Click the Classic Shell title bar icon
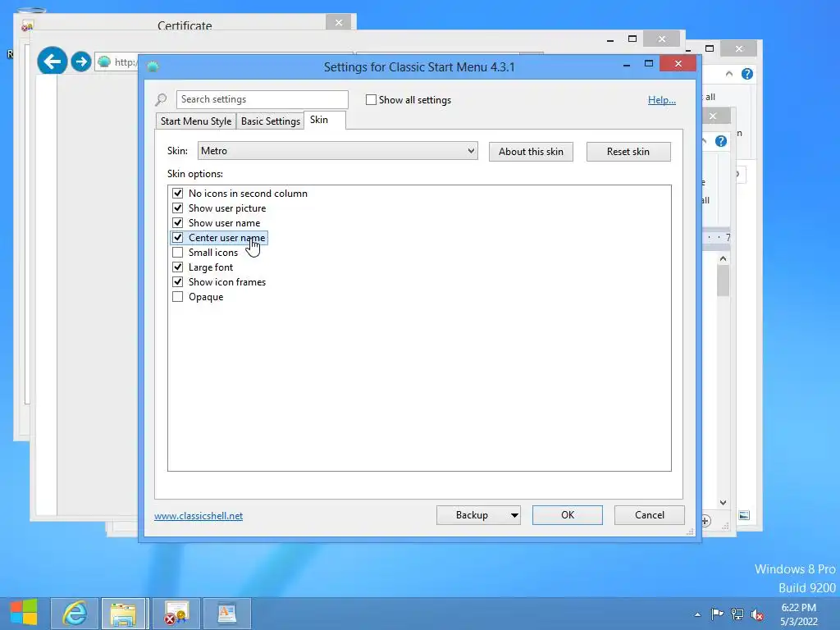The width and height of the screenshot is (840, 630). point(153,66)
